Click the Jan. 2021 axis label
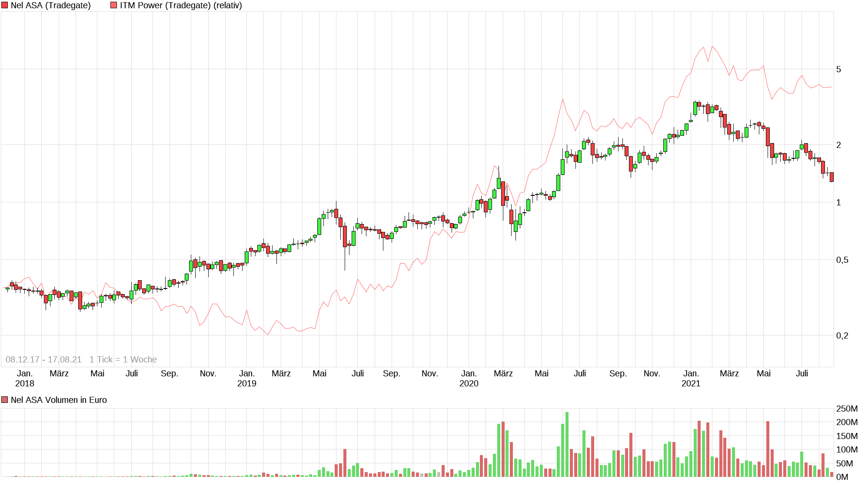The width and height of the screenshot is (868, 486). coord(691,378)
